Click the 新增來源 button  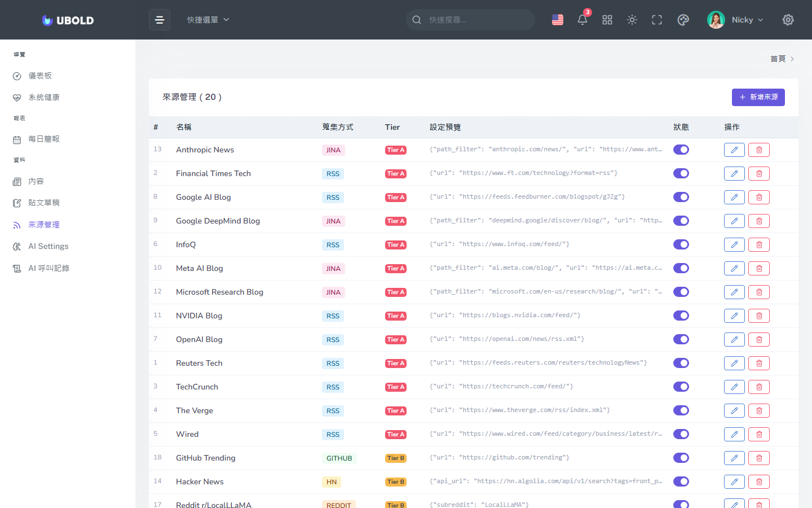click(758, 97)
